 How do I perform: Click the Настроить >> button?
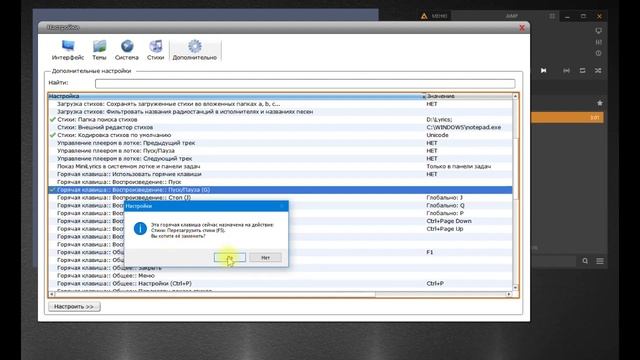pos(74,307)
